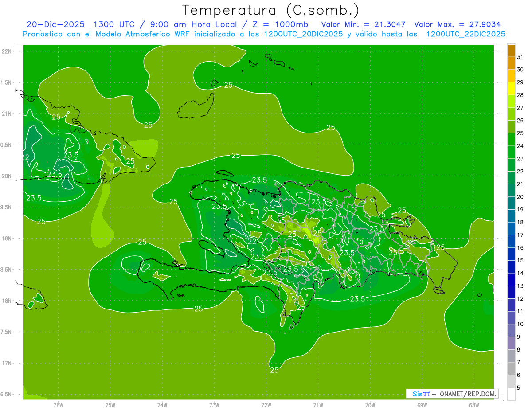Click the "17N" latitude label
The height and width of the screenshot is (411, 532).
pyautogui.click(x=7, y=364)
